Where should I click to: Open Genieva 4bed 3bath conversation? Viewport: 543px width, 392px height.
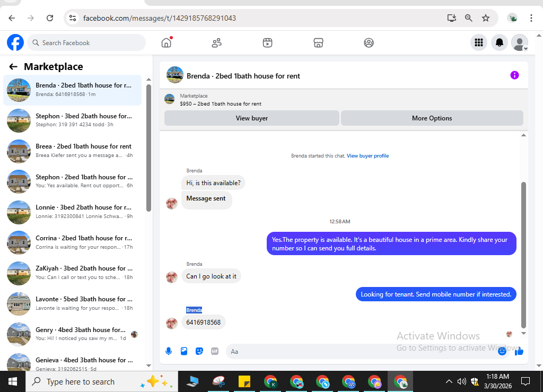pyautogui.click(x=72, y=362)
